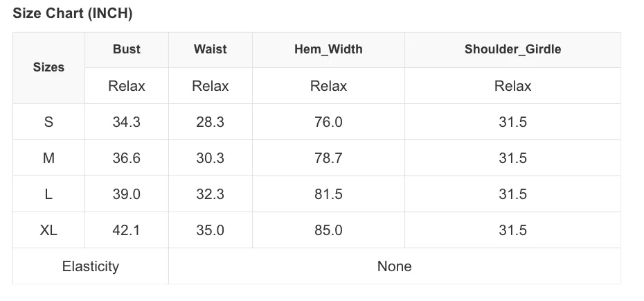Select the Shoulder_Girdle column header
644x301 pixels.
point(512,49)
